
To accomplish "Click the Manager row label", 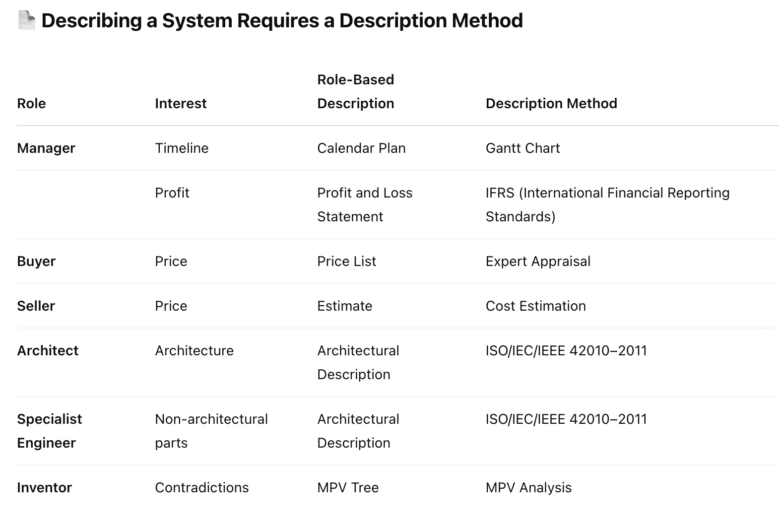I will point(46,148).
